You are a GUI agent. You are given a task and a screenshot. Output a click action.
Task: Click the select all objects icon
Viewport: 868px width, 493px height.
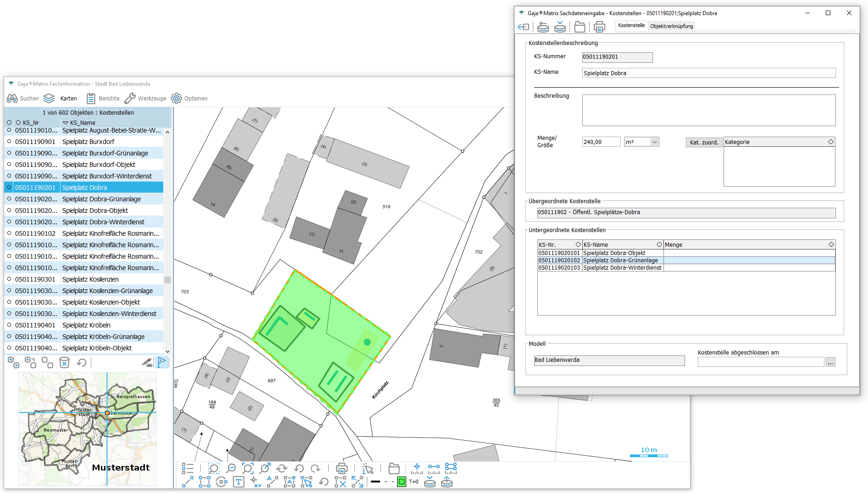(x=13, y=363)
